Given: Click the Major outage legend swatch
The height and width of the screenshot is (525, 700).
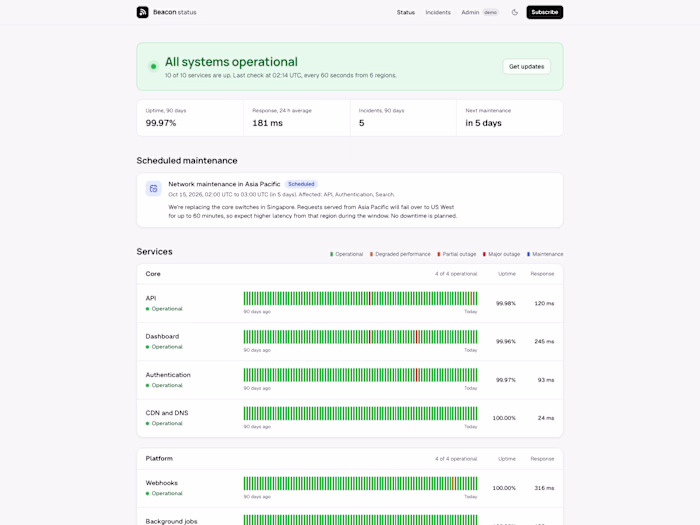Looking at the screenshot, I should coord(484,254).
